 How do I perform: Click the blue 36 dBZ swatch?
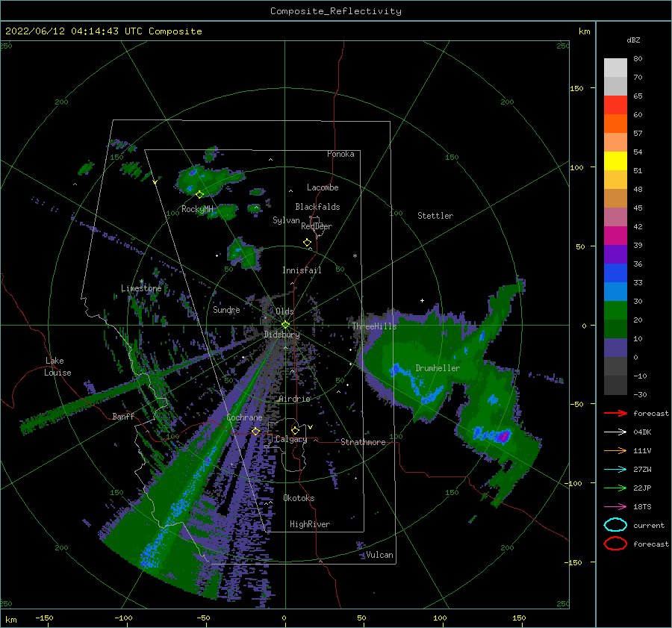click(615, 273)
